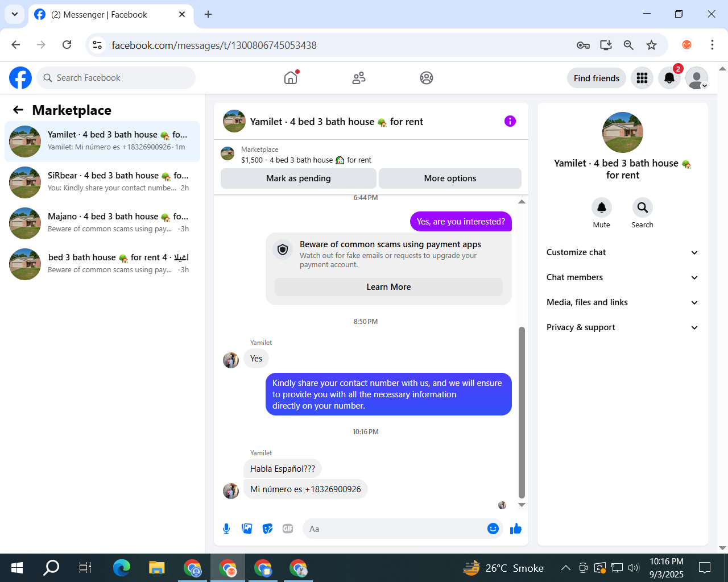
Task: Expand Chat members section
Action: (622, 277)
